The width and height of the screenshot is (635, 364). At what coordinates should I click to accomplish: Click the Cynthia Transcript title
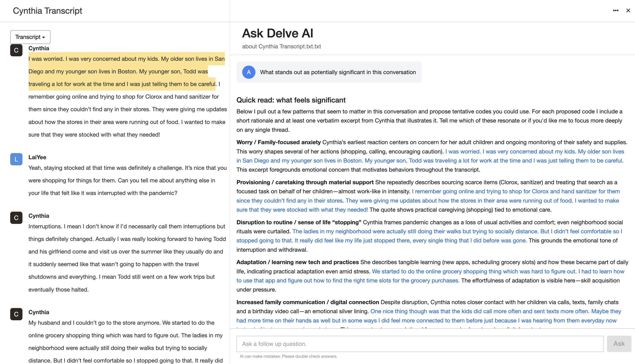(47, 11)
